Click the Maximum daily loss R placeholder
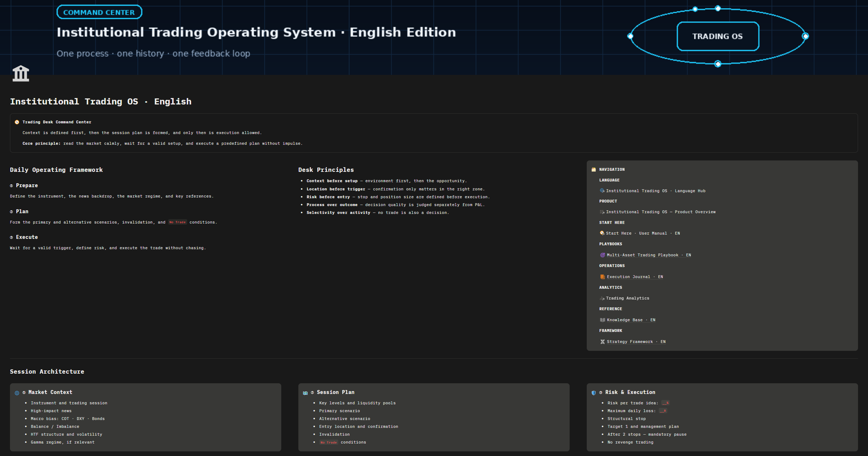Image resolution: width=868 pixels, height=456 pixels. pyautogui.click(x=663, y=411)
